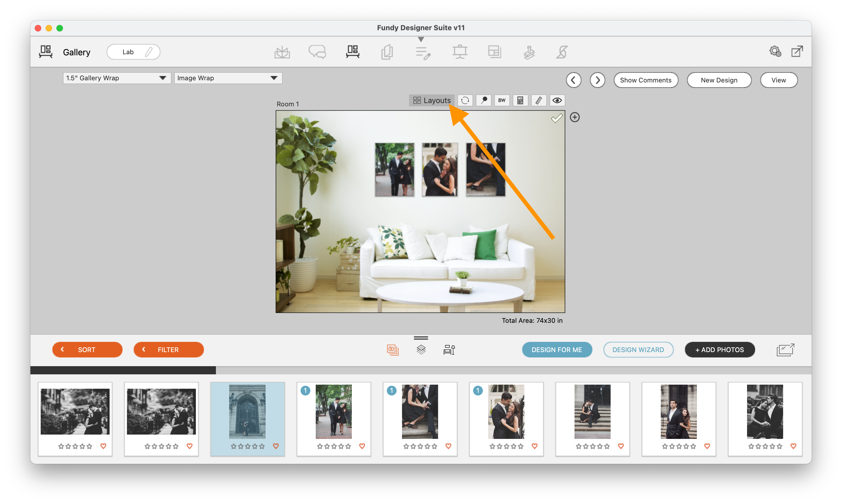Click the stylized S module icon
Viewport: 842px width, 504px height.
pyautogui.click(x=562, y=52)
